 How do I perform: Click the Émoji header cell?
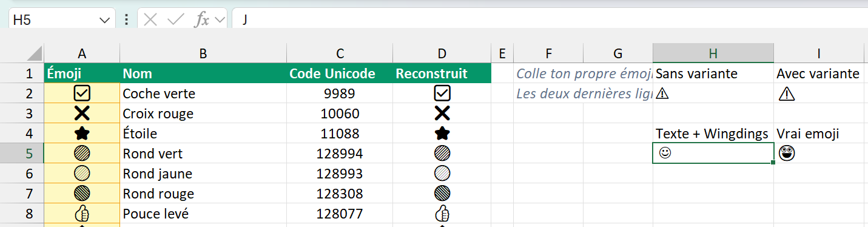click(82, 73)
